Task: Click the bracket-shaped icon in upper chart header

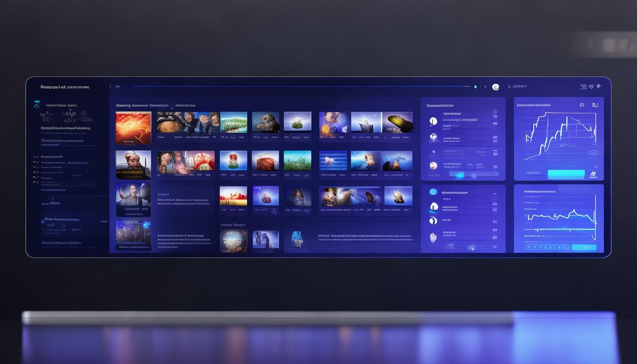Action: (595, 105)
